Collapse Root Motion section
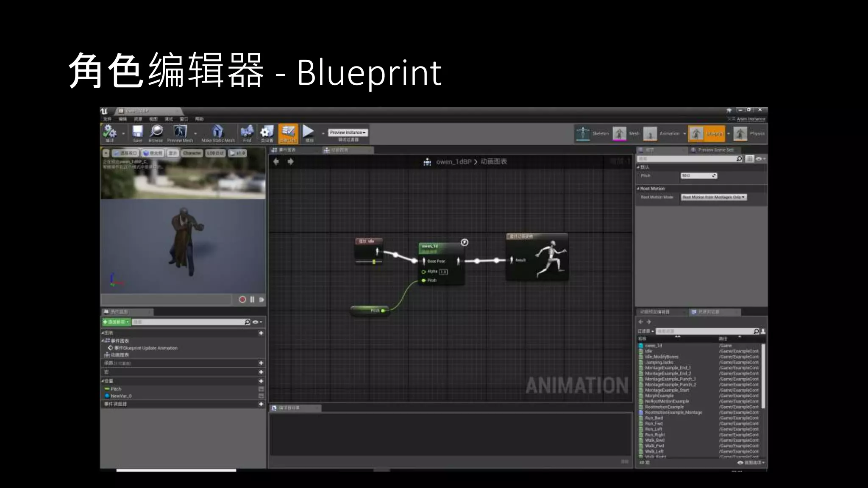The image size is (868, 488). (x=638, y=189)
